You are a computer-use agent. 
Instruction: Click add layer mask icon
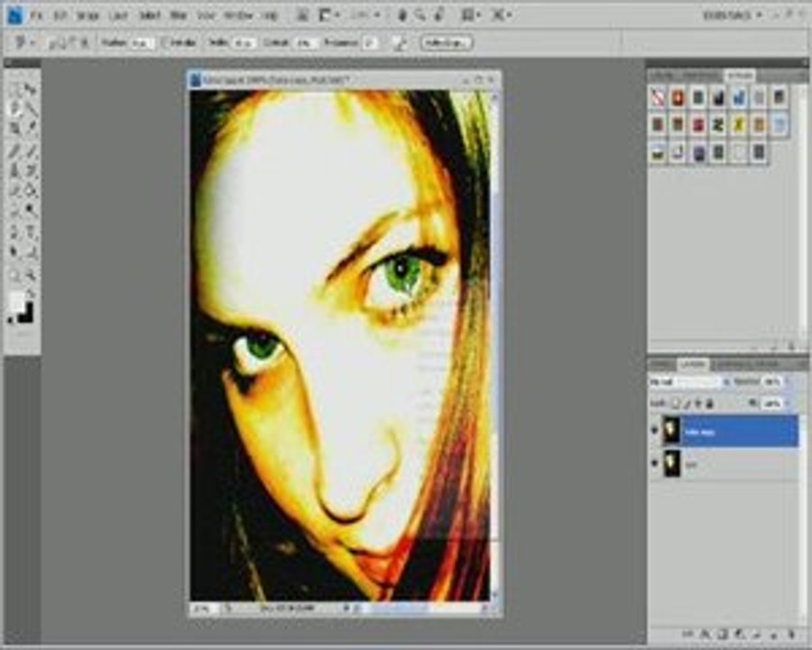coord(723,634)
